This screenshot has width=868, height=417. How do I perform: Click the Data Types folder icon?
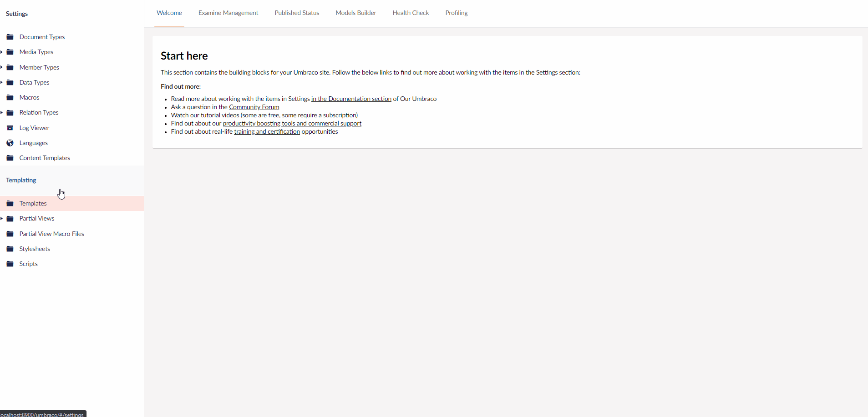tap(10, 82)
